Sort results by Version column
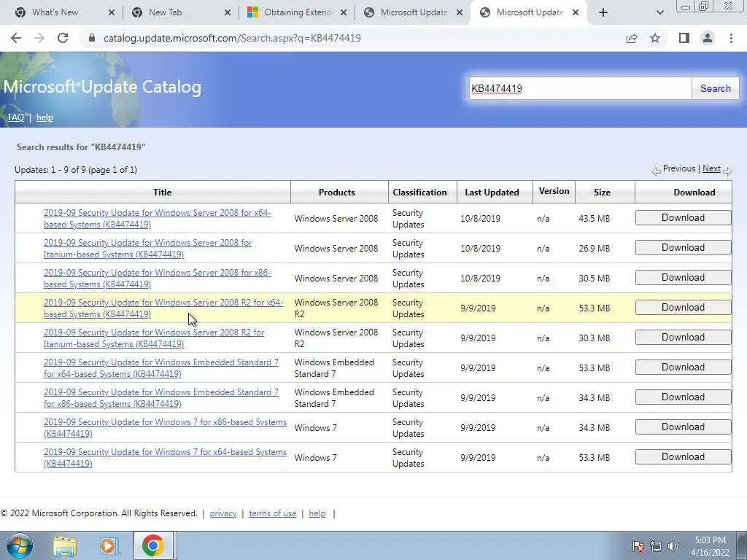The image size is (747, 560). (x=554, y=191)
